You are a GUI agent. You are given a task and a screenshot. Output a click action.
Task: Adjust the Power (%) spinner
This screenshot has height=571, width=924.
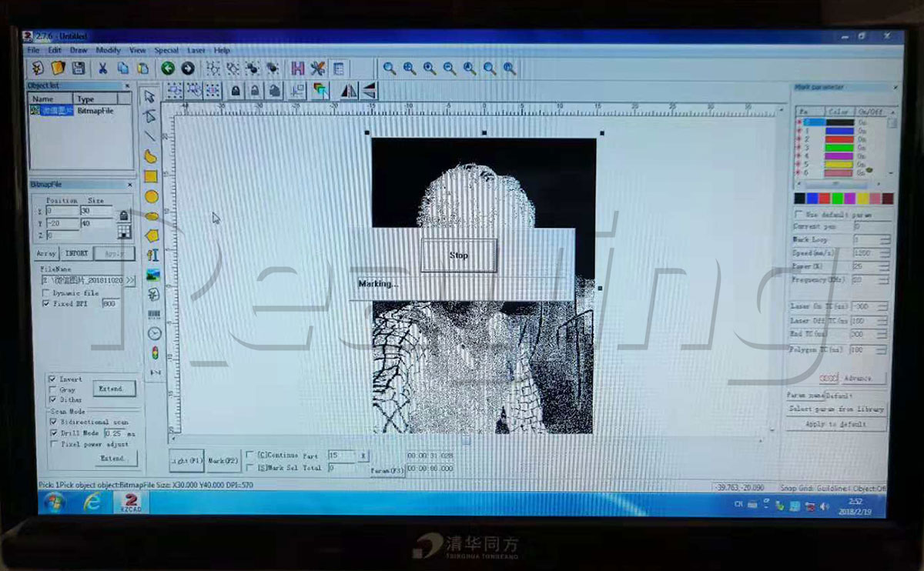coord(884,266)
